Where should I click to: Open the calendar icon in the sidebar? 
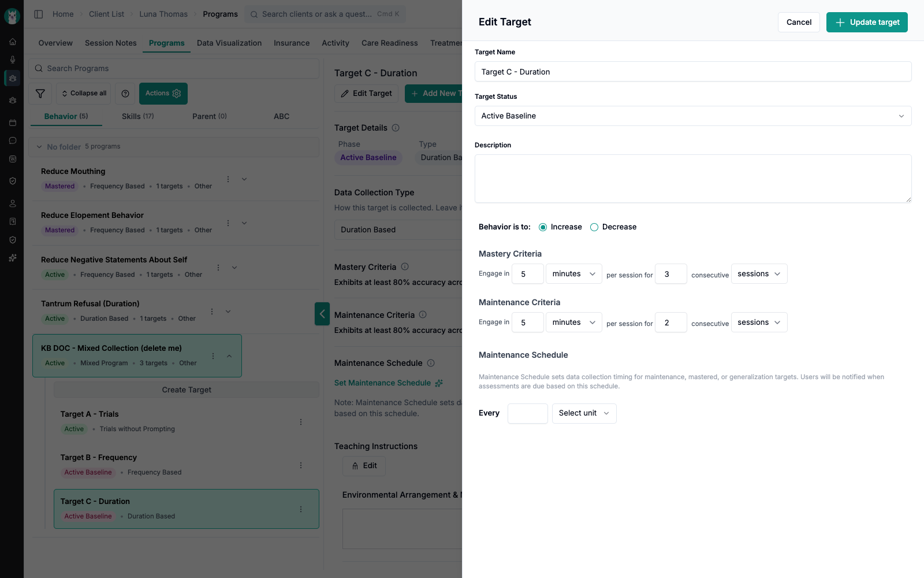point(12,123)
